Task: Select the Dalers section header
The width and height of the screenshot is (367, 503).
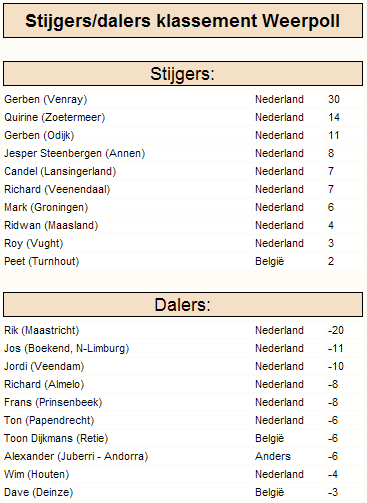Action: pyautogui.click(x=183, y=305)
